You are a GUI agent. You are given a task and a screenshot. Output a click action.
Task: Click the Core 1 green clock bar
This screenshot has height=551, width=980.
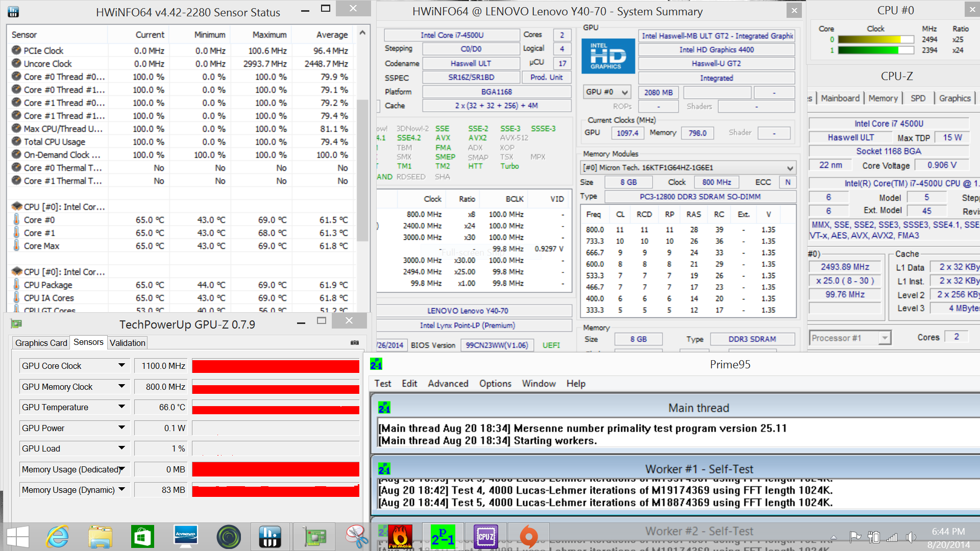point(875,50)
